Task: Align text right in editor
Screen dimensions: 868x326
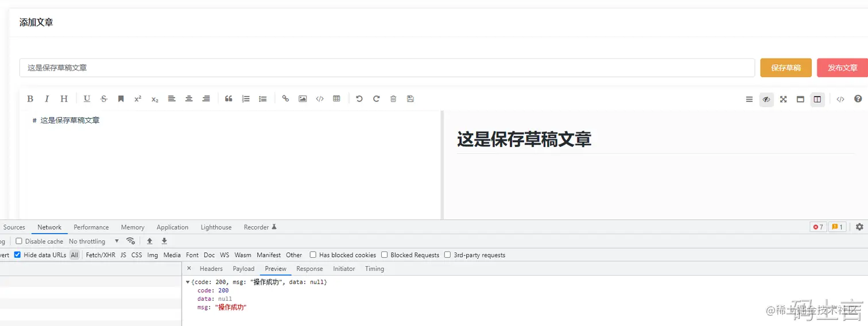Action: point(206,99)
